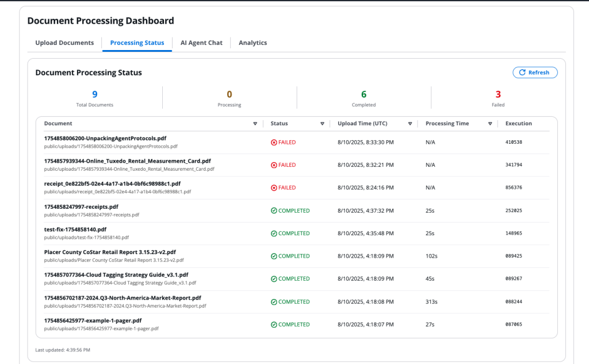This screenshot has width=589, height=364.
Task: Refresh the document processing status
Action: pyautogui.click(x=535, y=72)
